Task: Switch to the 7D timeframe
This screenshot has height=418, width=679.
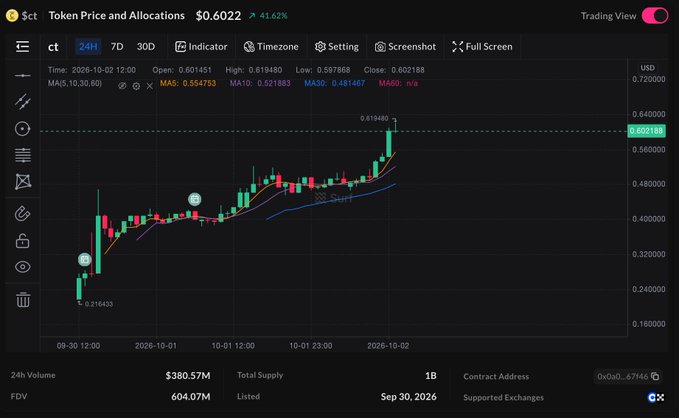Action: (117, 46)
